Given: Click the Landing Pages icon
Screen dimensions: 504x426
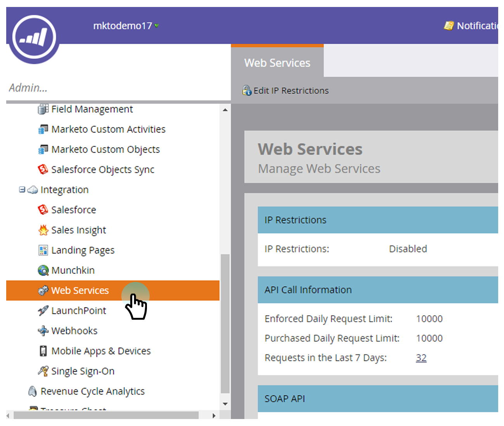Looking at the screenshot, I should pyautogui.click(x=43, y=250).
